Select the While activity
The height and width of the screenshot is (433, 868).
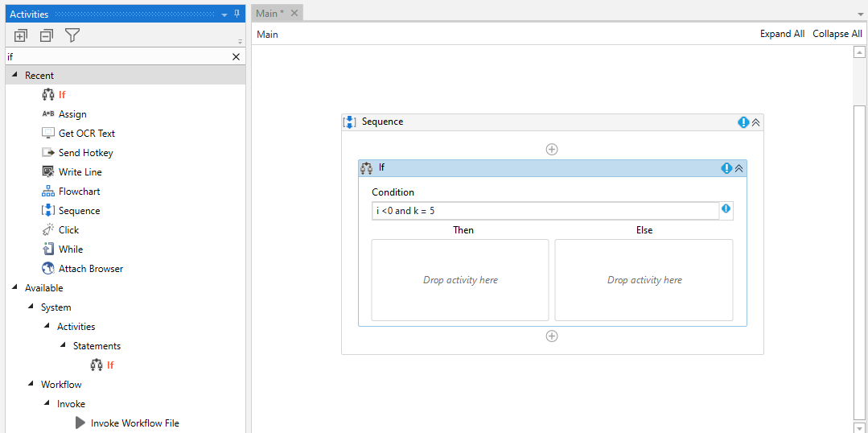click(x=71, y=249)
